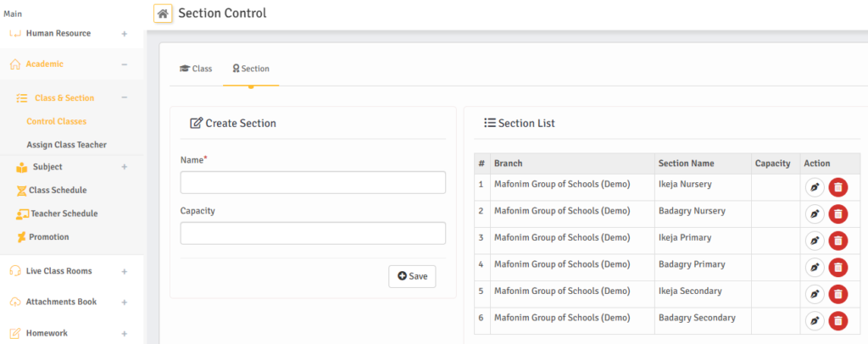Edit the Ikeja Nursery section

pos(815,187)
